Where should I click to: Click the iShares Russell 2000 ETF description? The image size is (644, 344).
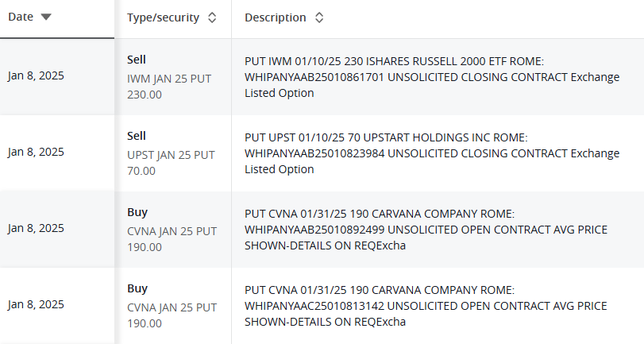(x=432, y=77)
